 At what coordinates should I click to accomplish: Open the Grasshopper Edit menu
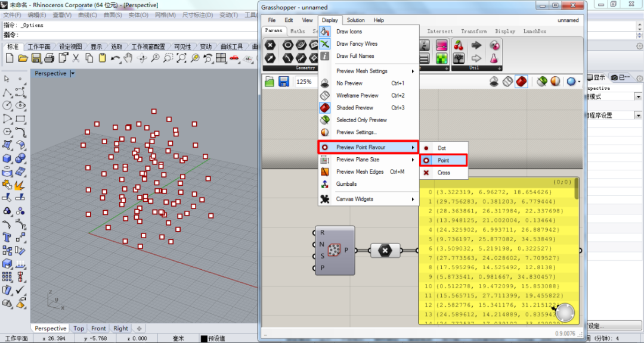(x=289, y=20)
